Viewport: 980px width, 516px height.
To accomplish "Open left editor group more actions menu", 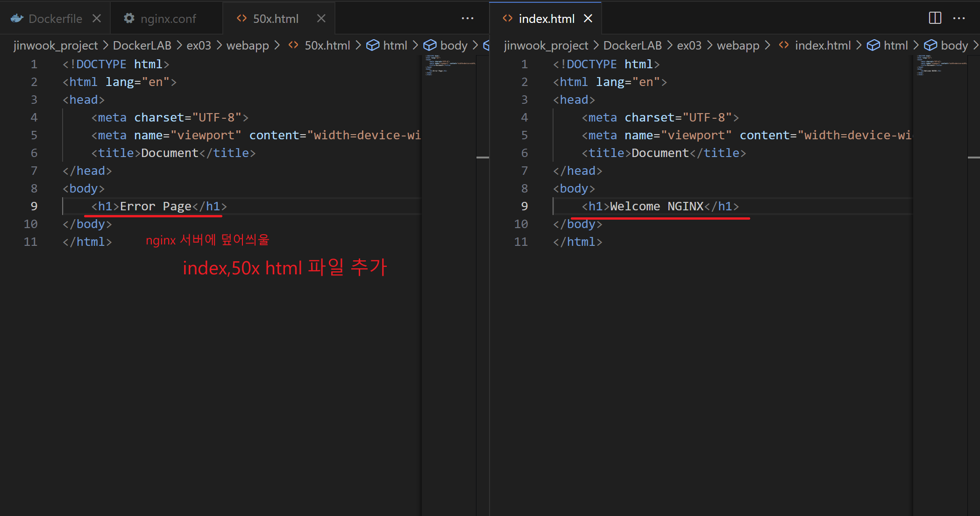I will point(467,18).
